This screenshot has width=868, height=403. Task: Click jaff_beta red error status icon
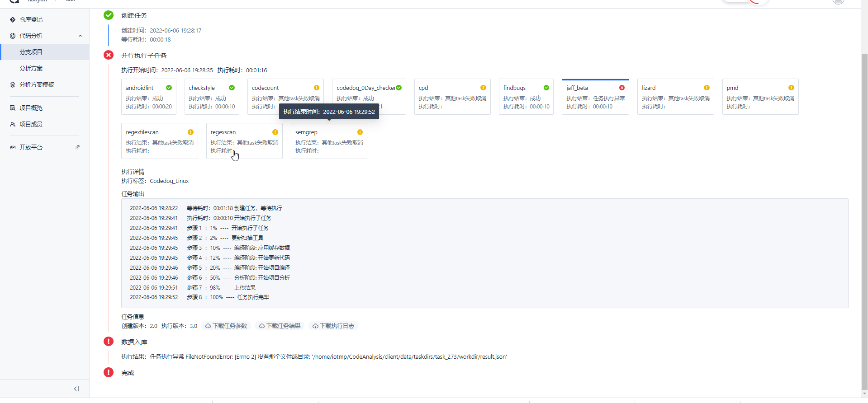click(x=622, y=88)
